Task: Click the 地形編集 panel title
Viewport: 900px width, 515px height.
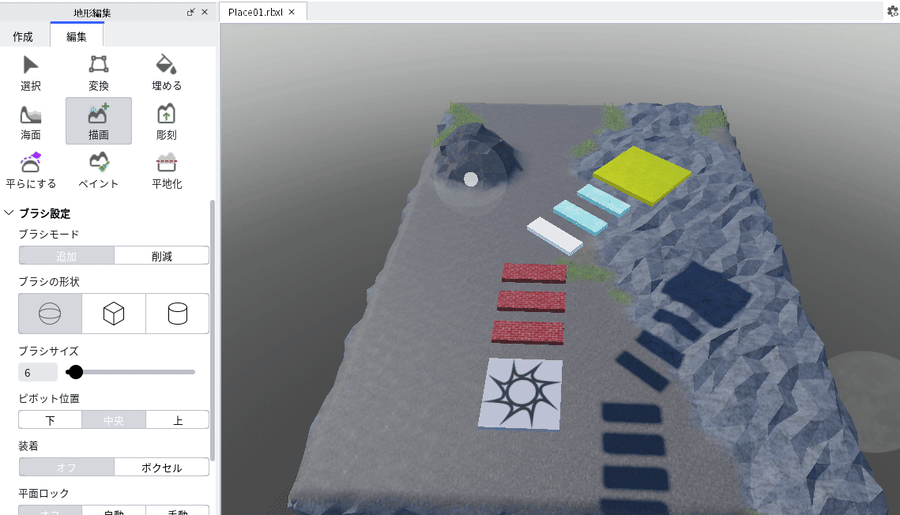Action: tap(92, 13)
